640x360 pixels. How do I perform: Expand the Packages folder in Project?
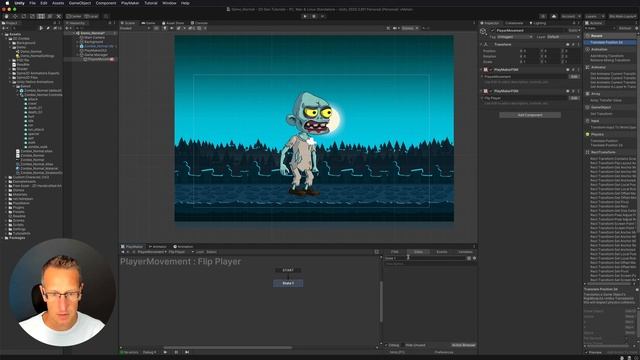(3, 238)
